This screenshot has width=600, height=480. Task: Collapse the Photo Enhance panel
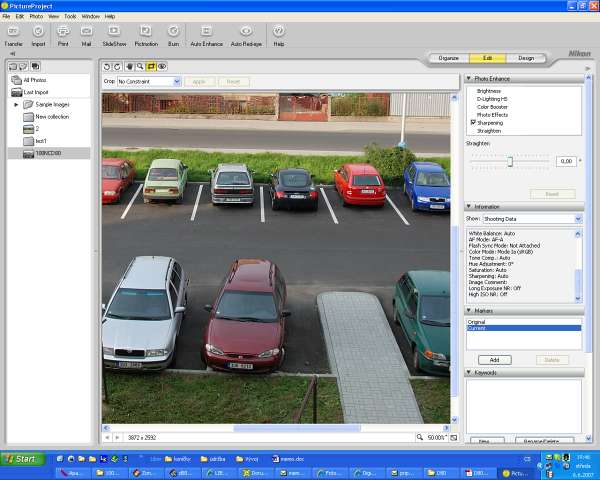470,78
